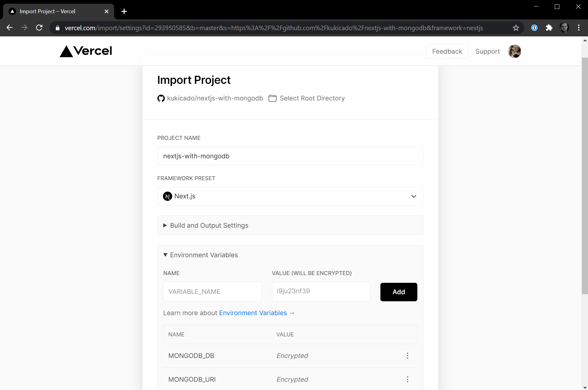Open the Chrome profile avatar
The width and height of the screenshot is (588, 390).
pos(564,28)
